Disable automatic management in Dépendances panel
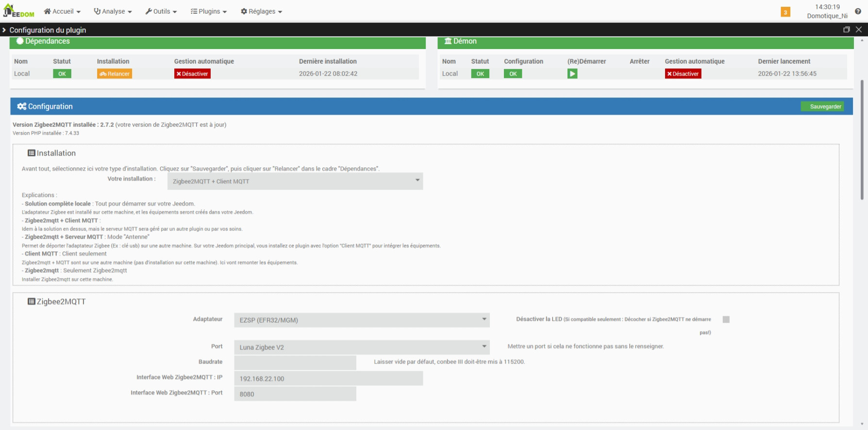 coord(192,74)
